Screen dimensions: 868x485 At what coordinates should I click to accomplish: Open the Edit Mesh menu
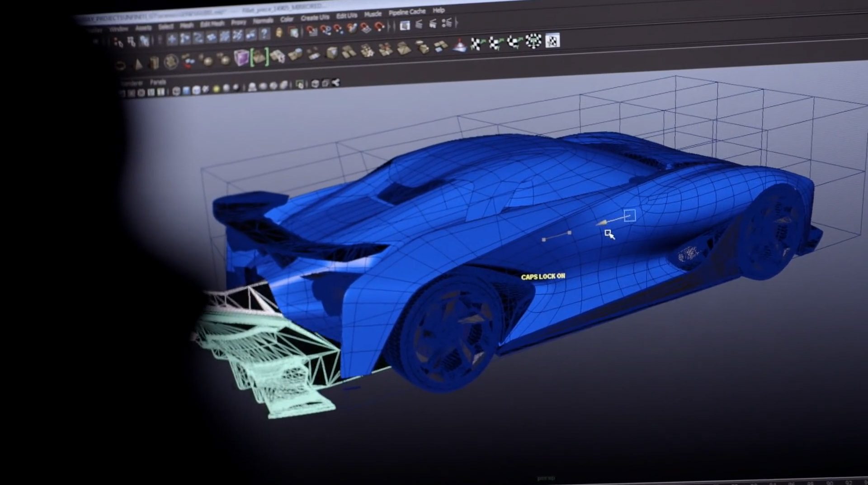click(212, 24)
